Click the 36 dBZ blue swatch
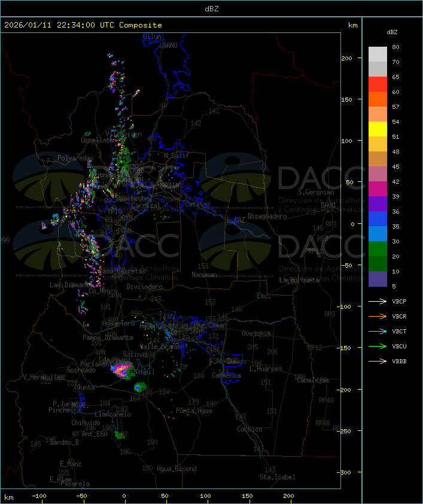The image size is (423, 504). click(x=378, y=218)
